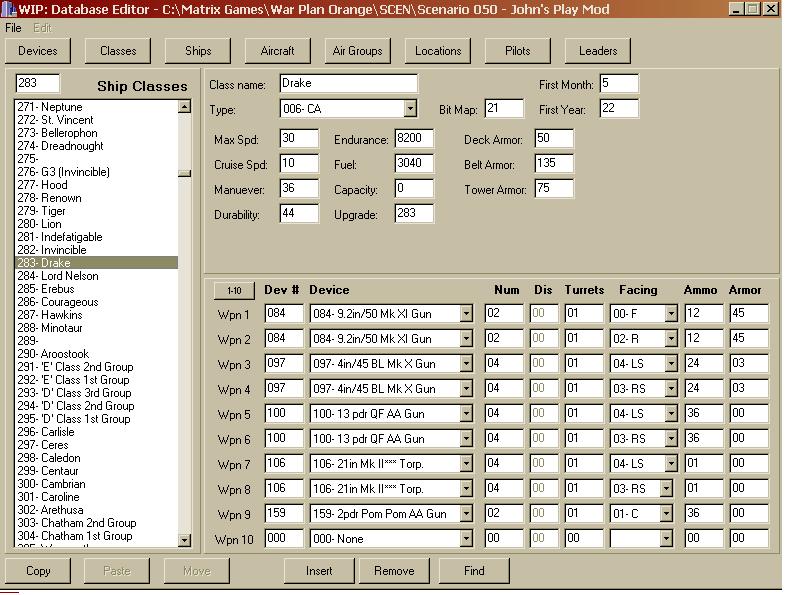Click the Durability field
The width and height of the screenshot is (786, 595).
[299, 214]
